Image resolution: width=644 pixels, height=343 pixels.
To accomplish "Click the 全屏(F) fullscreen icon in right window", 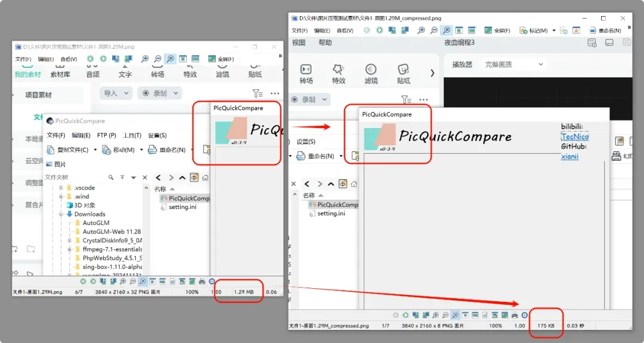I will pos(488,30).
